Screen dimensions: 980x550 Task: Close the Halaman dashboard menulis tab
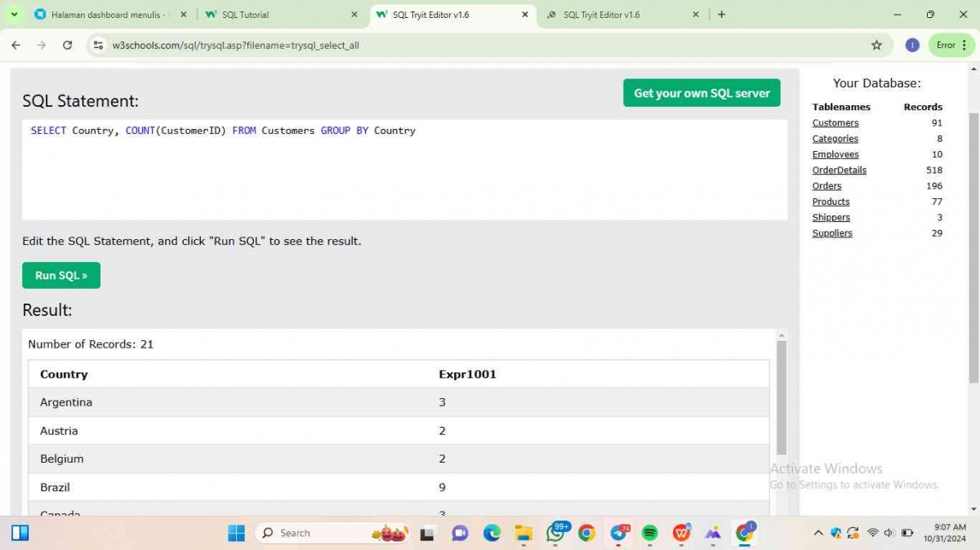click(183, 15)
